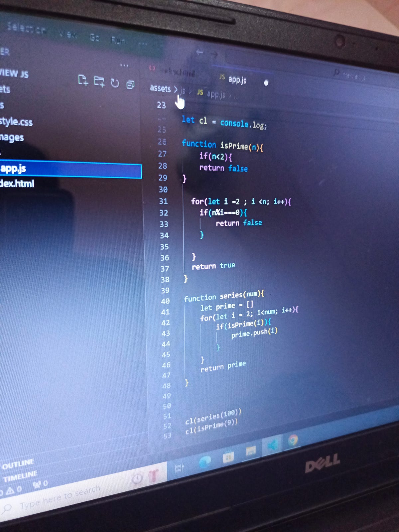Open Microsoft Store from the taskbar

point(228,457)
